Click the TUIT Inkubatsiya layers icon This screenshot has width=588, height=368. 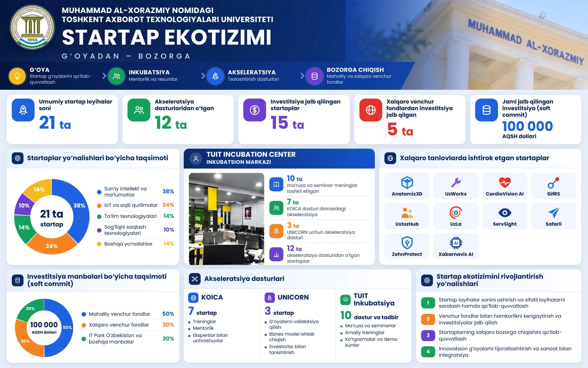pos(345,300)
